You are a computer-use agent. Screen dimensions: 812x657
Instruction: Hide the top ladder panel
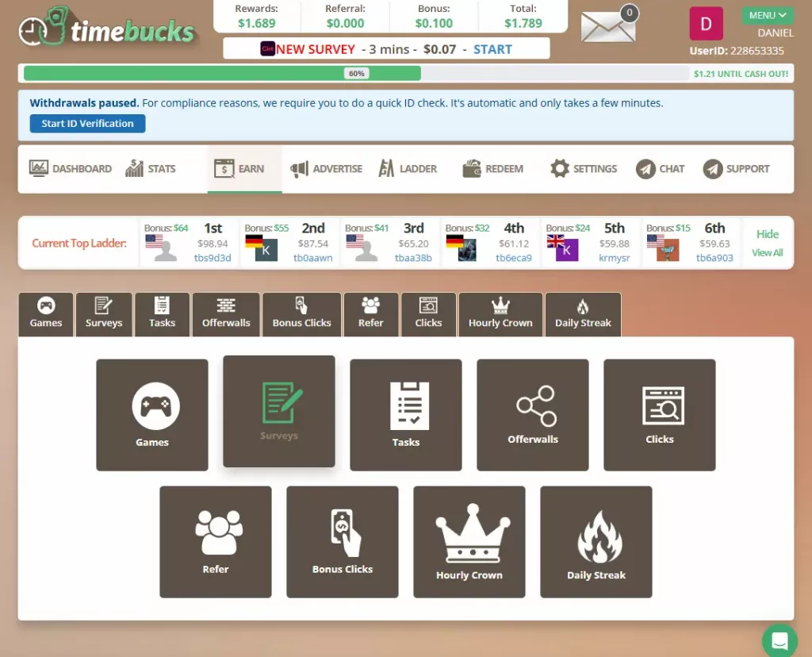(x=768, y=234)
